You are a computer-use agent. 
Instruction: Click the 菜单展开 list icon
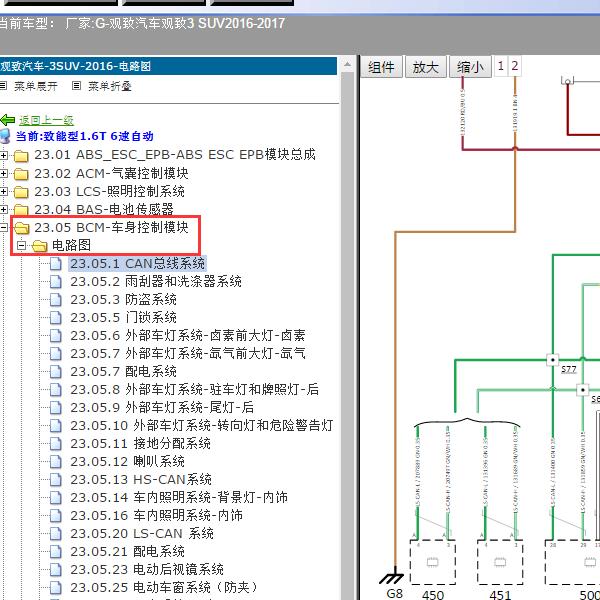[x=3, y=86]
